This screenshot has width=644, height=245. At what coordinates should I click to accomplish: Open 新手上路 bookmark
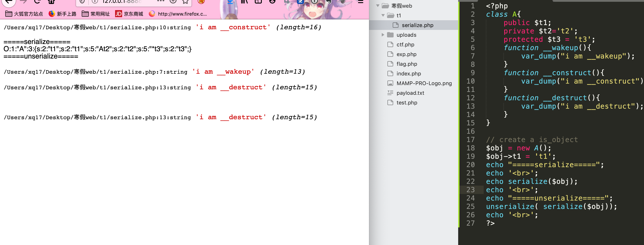[x=63, y=14]
